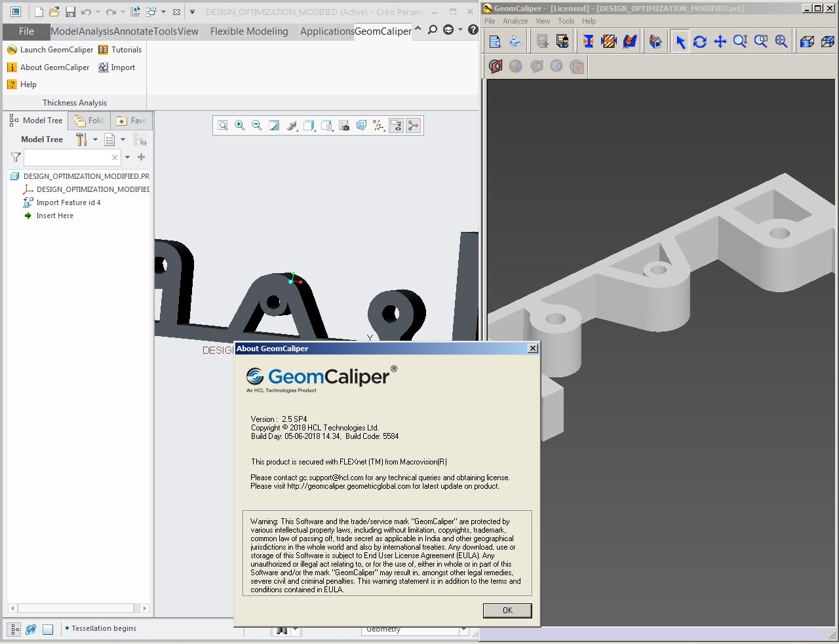
Task: Click the camera snapshot icon in graphics toolbar
Action: (x=344, y=125)
